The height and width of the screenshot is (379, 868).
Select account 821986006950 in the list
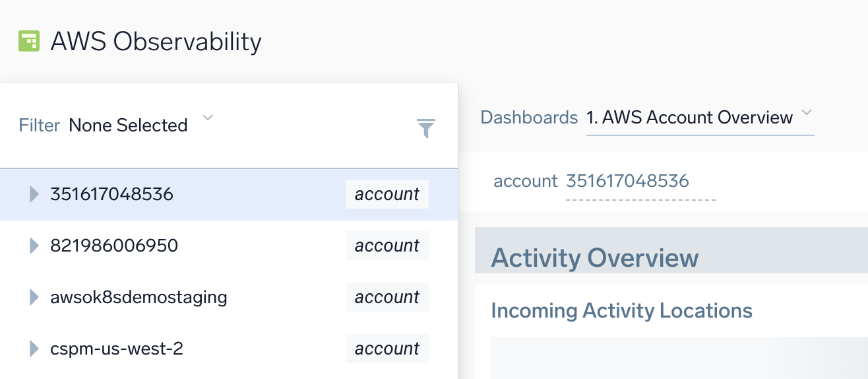point(114,246)
